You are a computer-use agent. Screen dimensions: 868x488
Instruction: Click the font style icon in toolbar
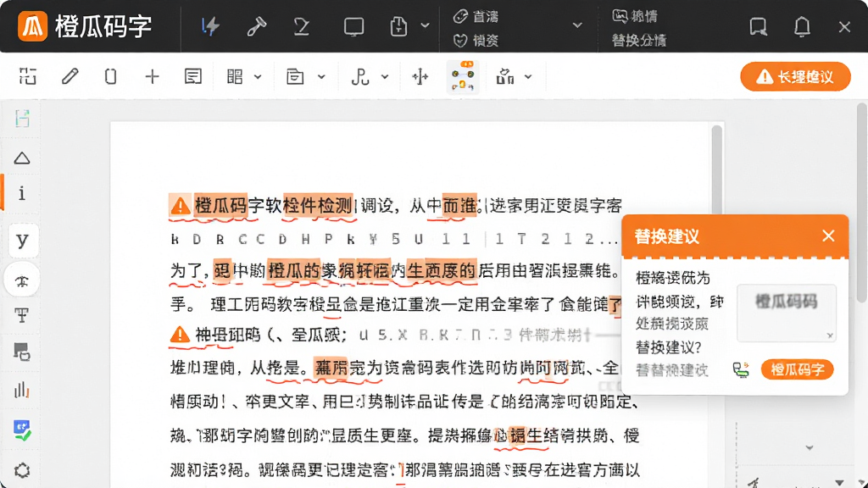point(359,76)
